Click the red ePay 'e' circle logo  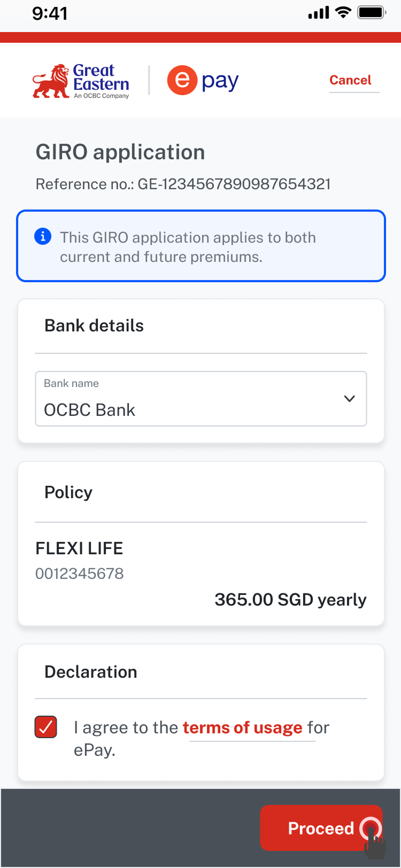click(x=182, y=80)
